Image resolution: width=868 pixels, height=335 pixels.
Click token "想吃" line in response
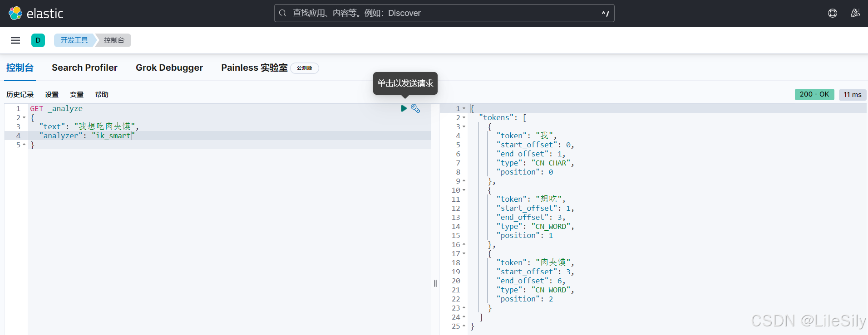click(531, 199)
